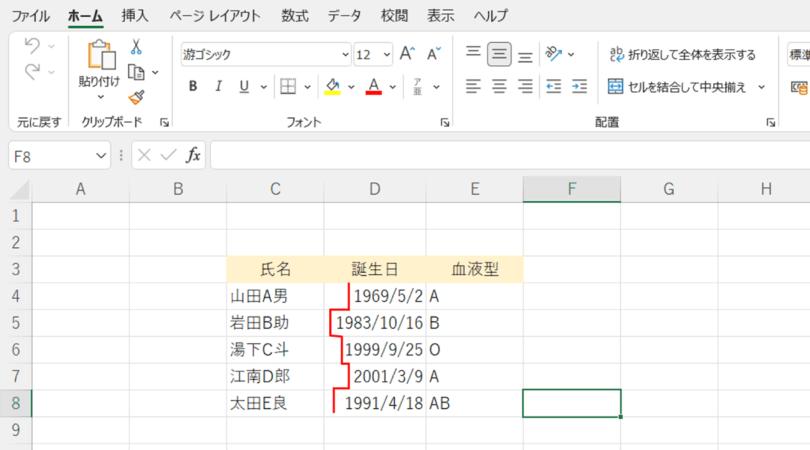This screenshot has height=450, width=810.
Task: Cut selection with the scissors icon
Action: coord(136,47)
